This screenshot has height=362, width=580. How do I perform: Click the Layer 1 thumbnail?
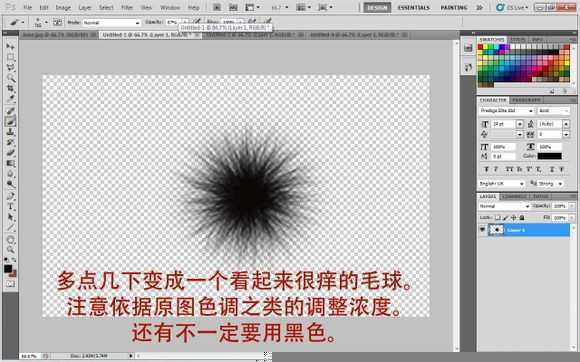tap(496, 230)
